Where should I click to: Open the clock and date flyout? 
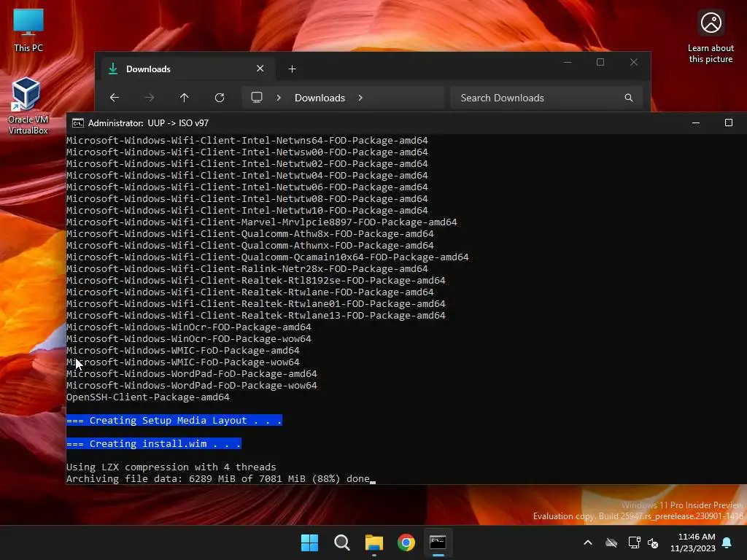[x=693, y=542]
